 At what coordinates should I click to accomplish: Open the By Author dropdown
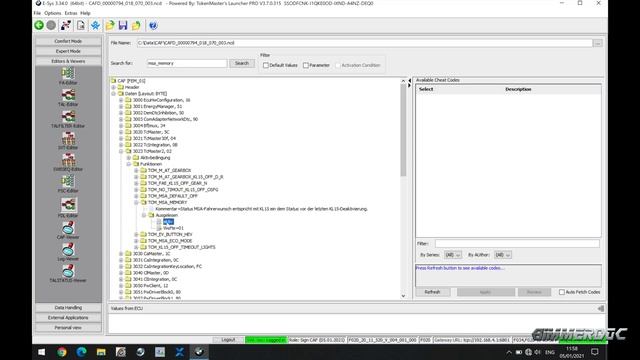point(503,255)
